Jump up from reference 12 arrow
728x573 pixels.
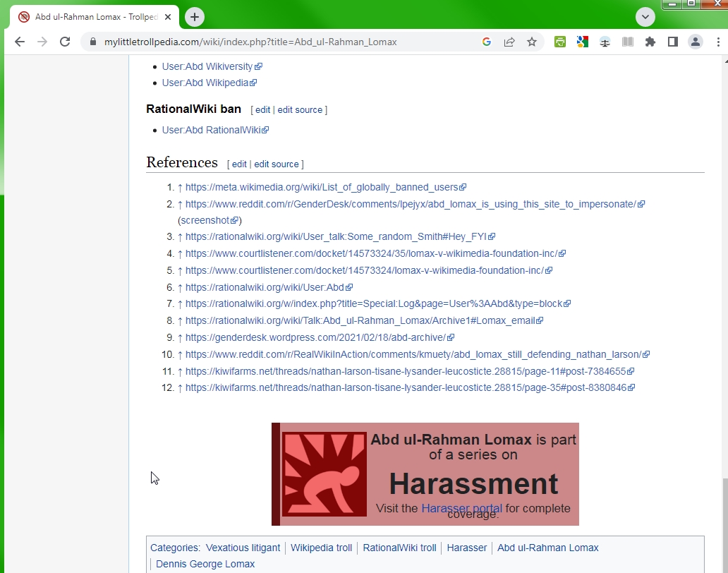[x=180, y=387]
